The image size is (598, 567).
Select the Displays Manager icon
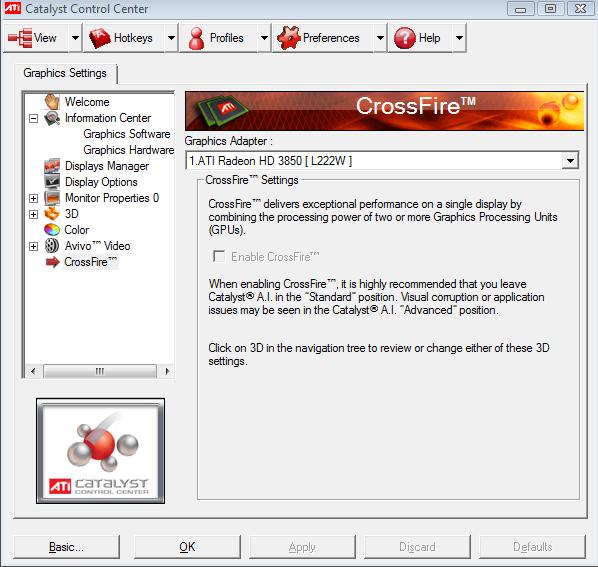click(52, 165)
